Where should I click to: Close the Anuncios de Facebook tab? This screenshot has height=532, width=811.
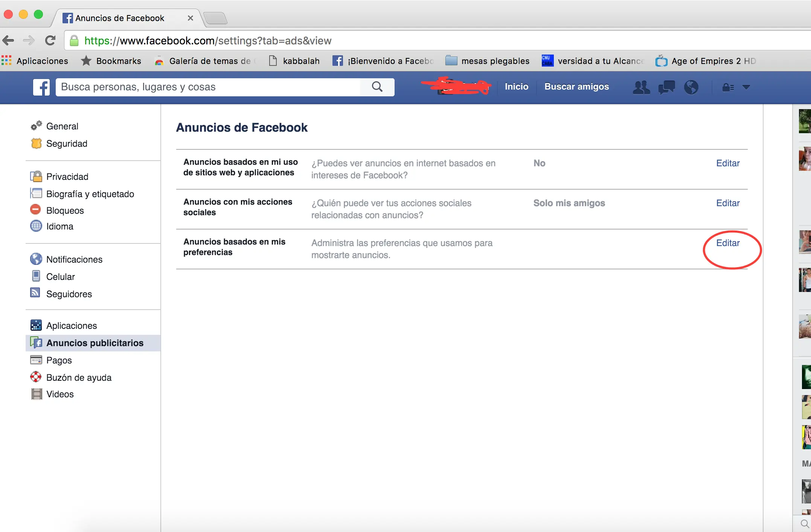[191, 18]
